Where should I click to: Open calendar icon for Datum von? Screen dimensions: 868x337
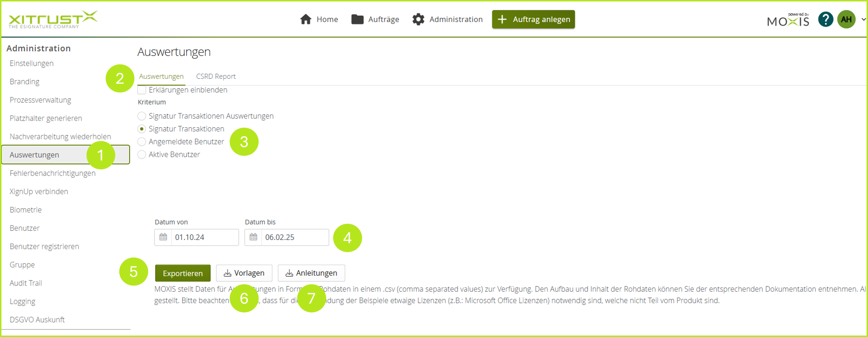point(163,237)
